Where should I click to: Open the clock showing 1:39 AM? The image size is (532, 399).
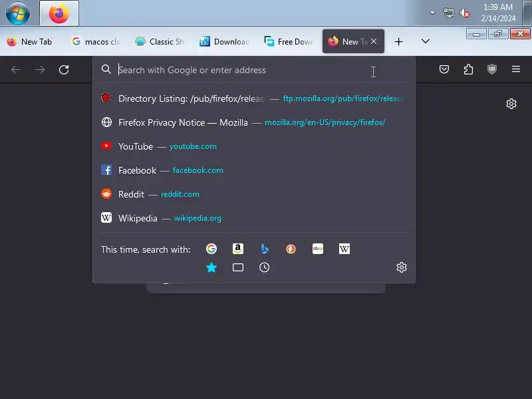498,13
